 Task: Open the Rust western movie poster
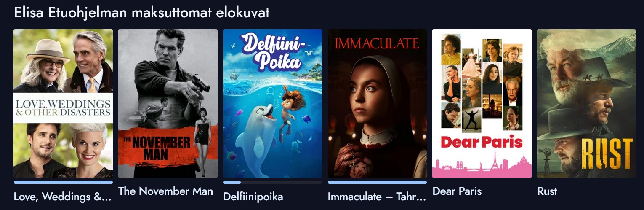coord(586,103)
